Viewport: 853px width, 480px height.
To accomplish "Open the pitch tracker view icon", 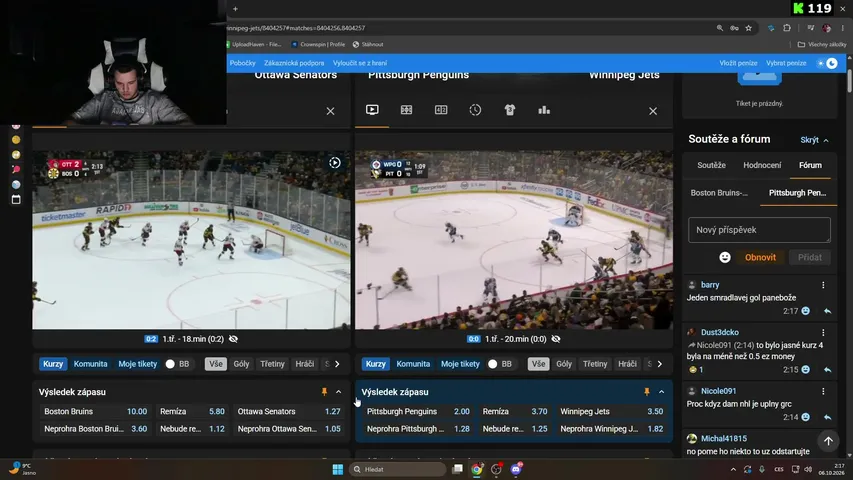I will tap(406, 110).
